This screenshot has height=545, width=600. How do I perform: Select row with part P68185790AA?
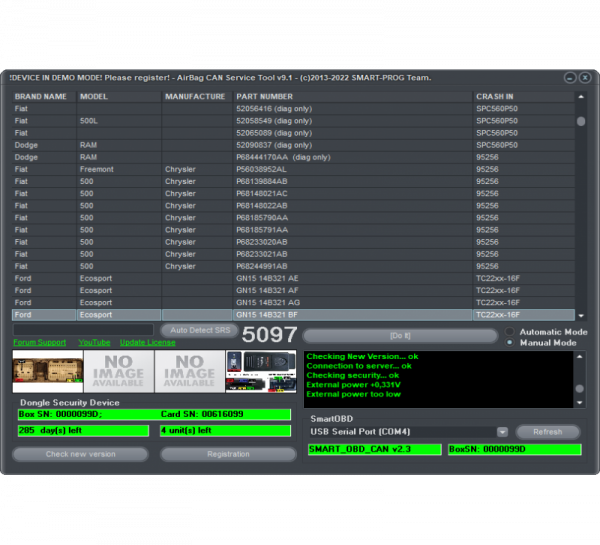pos(293,218)
